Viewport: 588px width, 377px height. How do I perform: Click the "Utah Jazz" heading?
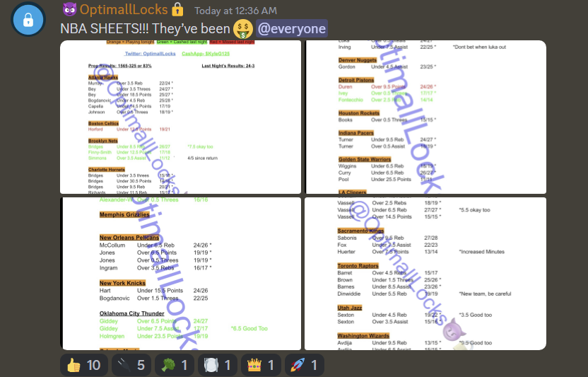pyautogui.click(x=350, y=308)
